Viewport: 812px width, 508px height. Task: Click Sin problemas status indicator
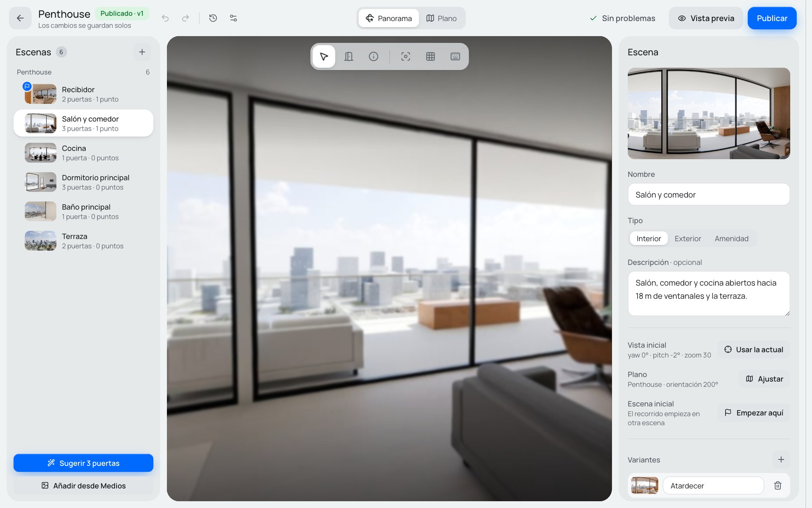[x=623, y=18]
